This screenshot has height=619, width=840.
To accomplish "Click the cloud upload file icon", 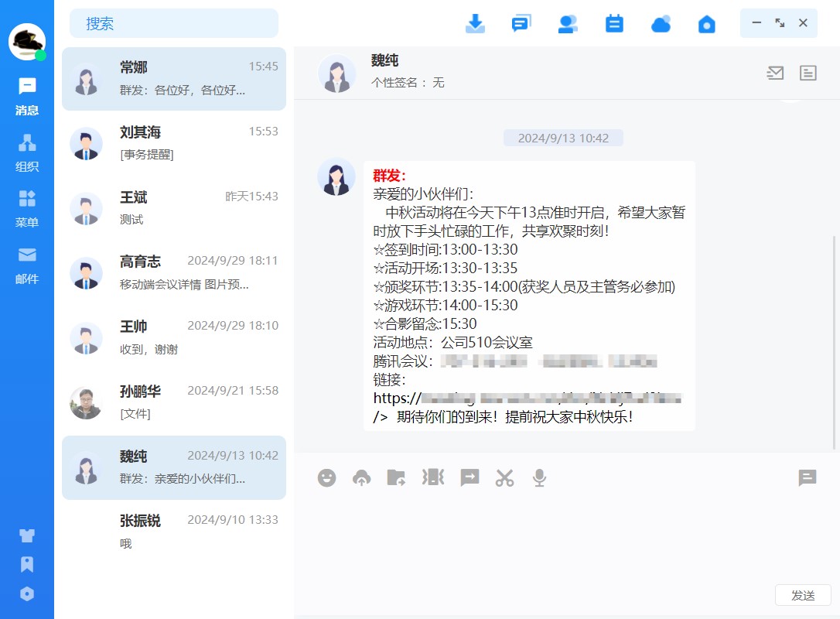I will click(361, 477).
